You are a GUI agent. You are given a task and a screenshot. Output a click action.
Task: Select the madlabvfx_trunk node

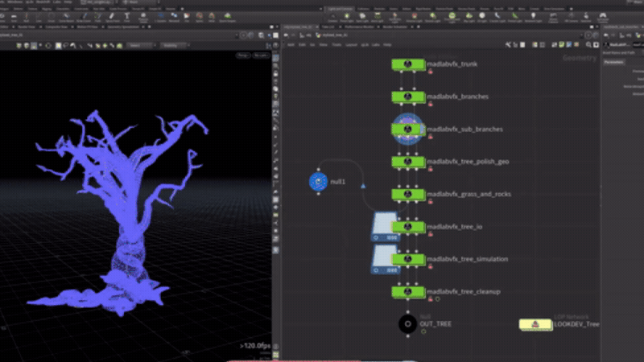point(408,64)
